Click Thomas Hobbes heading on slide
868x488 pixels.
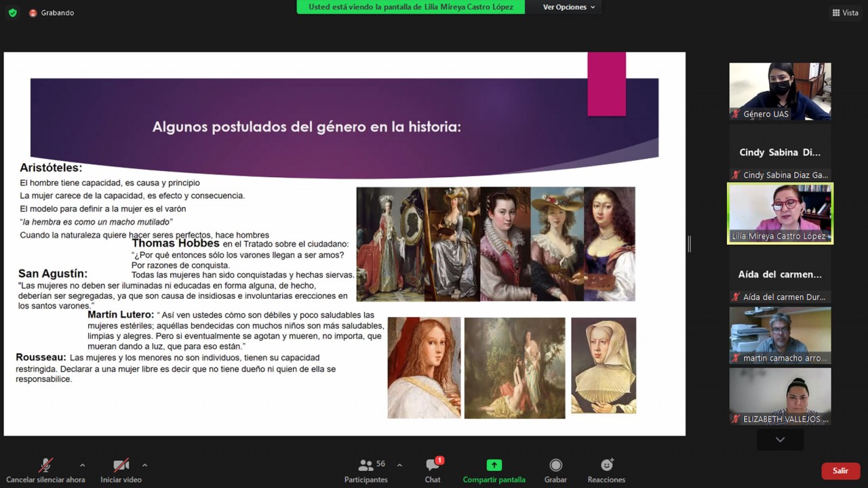coord(176,243)
